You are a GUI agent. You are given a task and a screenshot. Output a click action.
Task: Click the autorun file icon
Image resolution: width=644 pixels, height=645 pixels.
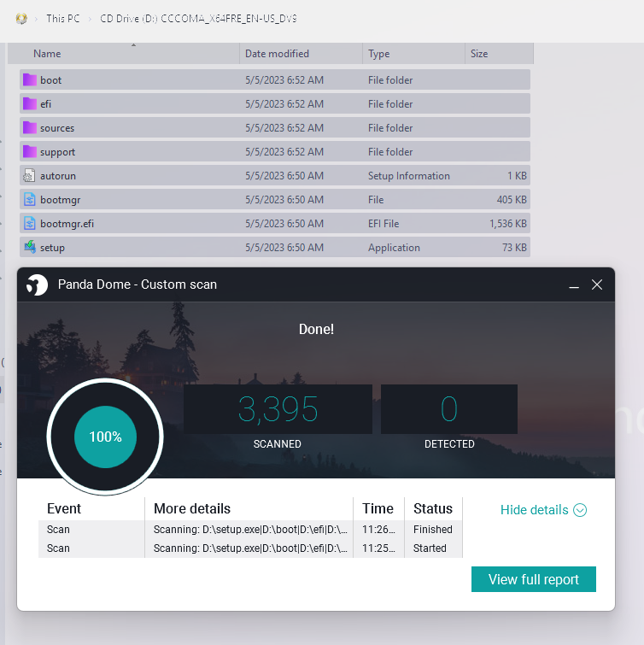29,176
